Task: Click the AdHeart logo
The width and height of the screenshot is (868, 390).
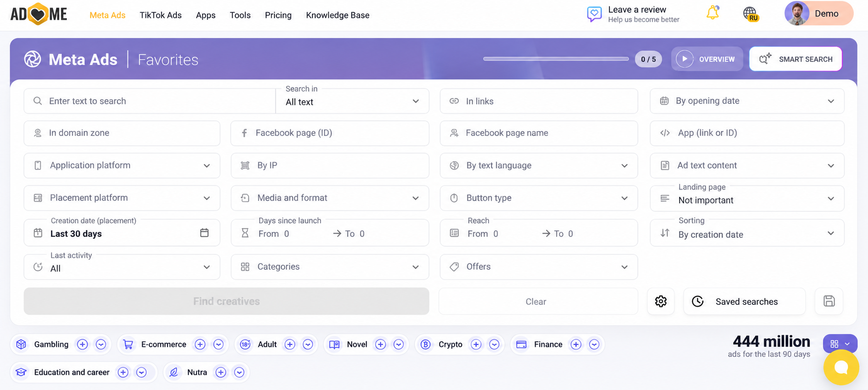Action: tap(39, 14)
